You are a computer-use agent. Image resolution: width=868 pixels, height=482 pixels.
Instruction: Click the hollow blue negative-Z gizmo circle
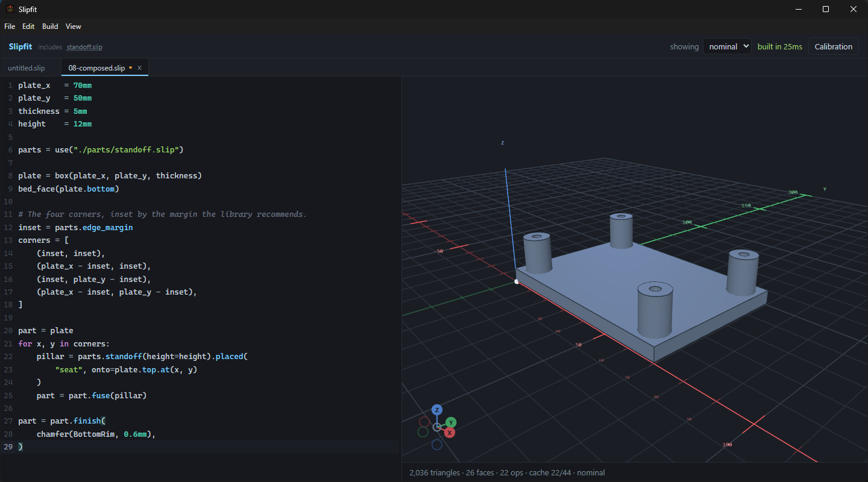[x=437, y=445]
